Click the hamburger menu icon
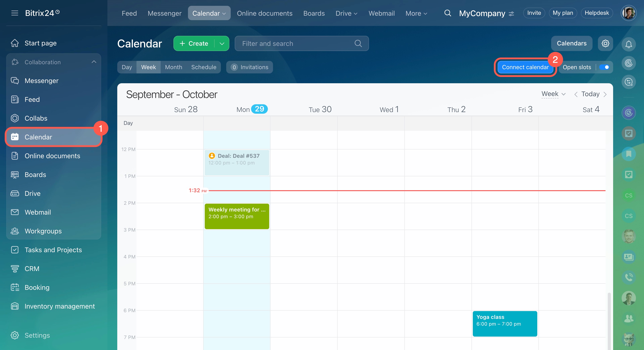 tap(15, 13)
